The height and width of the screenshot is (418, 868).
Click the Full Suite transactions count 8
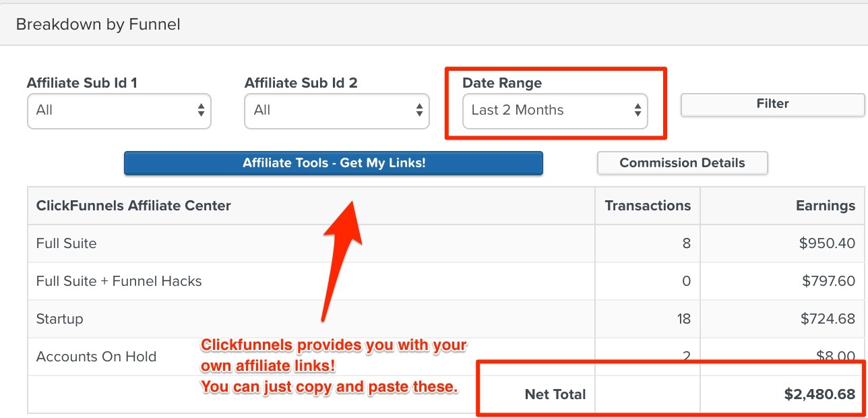(687, 243)
